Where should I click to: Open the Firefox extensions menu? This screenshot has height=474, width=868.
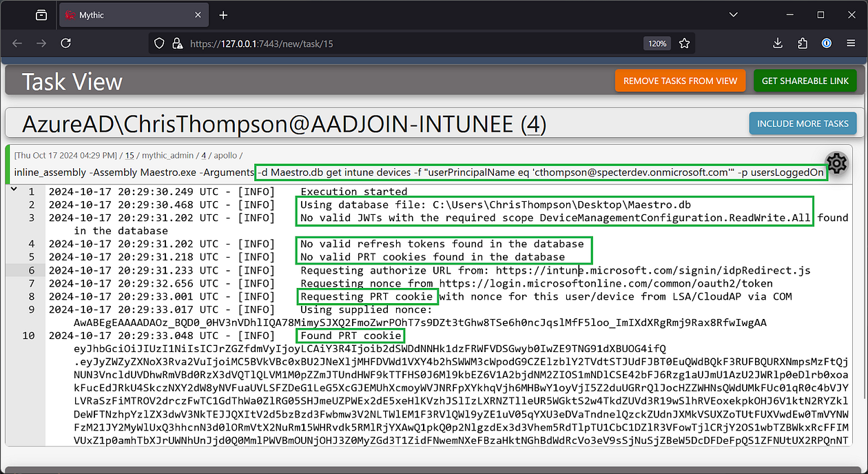pyautogui.click(x=802, y=43)
